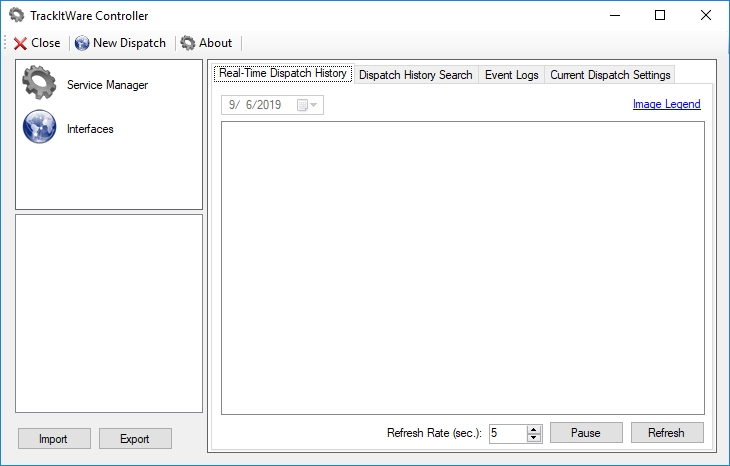Screen dimensions: 730x466
Task: Minimize the TrackItWare Controller window
Action: pos(615,15)
